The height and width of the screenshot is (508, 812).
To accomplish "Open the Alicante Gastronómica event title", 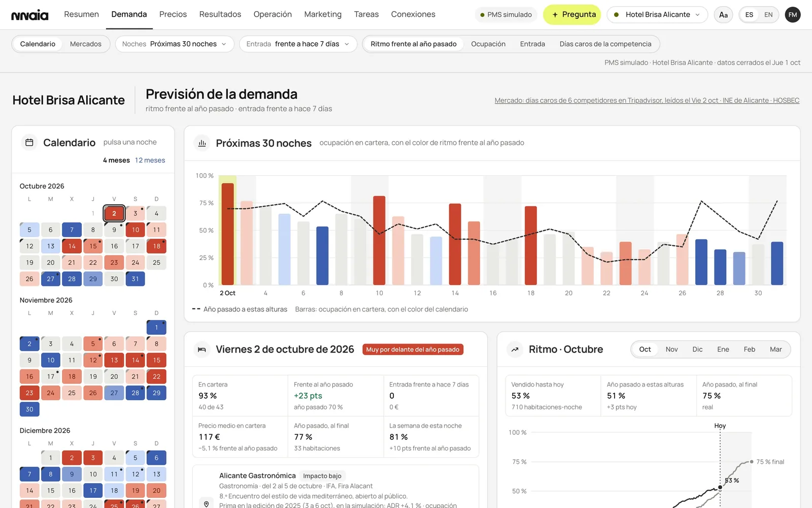I will (257, 475).
